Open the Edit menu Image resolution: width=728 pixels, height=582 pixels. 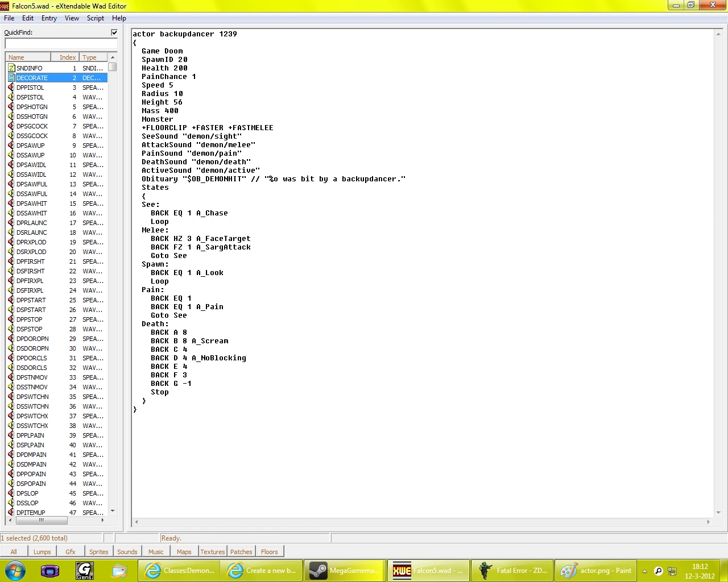pos(28,18)
